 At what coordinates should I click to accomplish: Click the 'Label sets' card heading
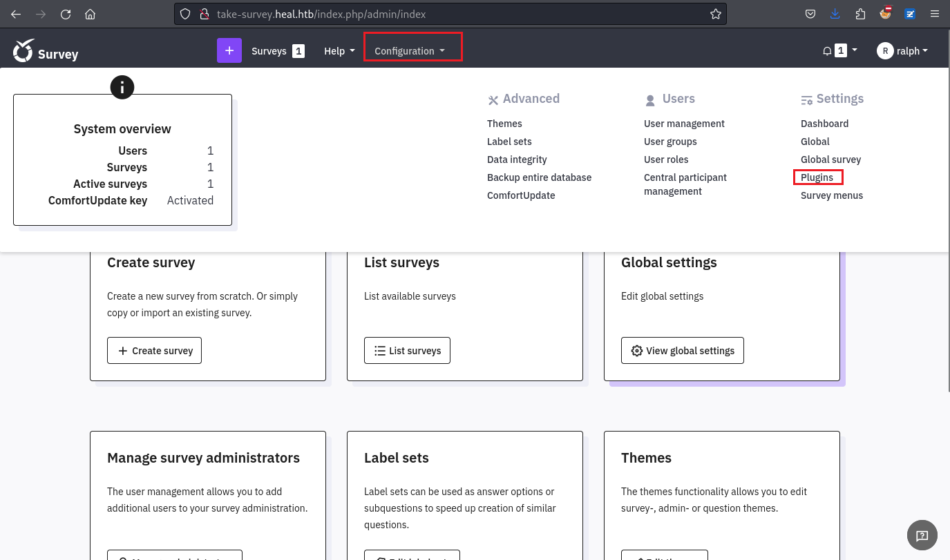coord(397,458)
